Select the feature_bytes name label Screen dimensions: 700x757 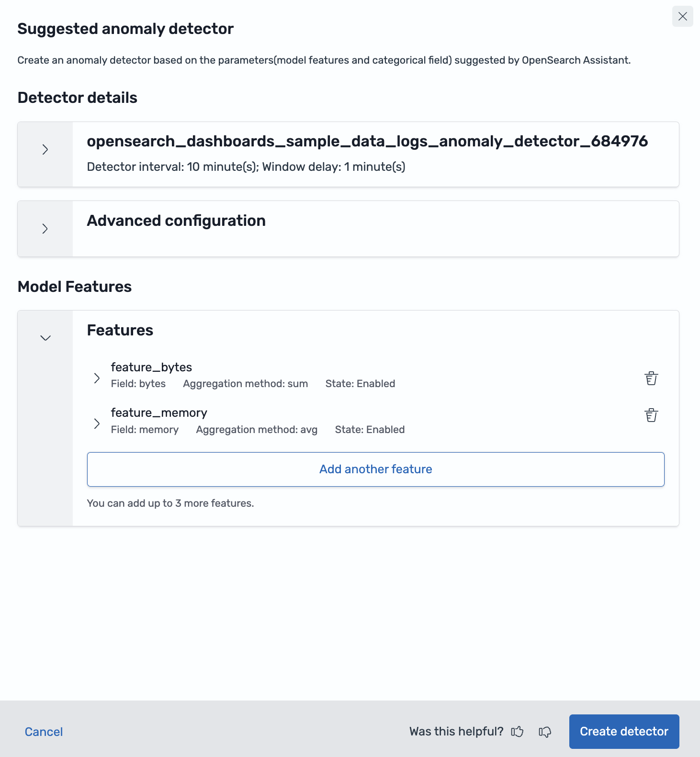151,367
